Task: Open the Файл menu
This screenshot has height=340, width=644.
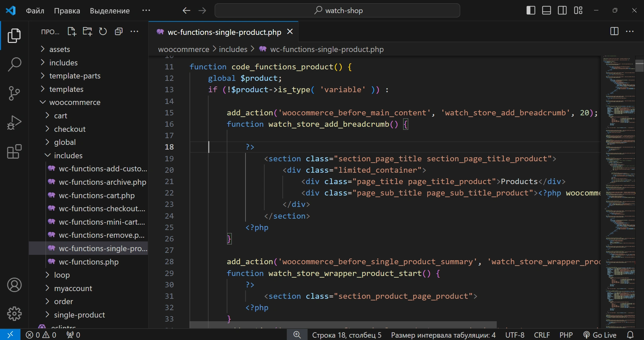Action: pyautogui.click(x=35, y=11)
